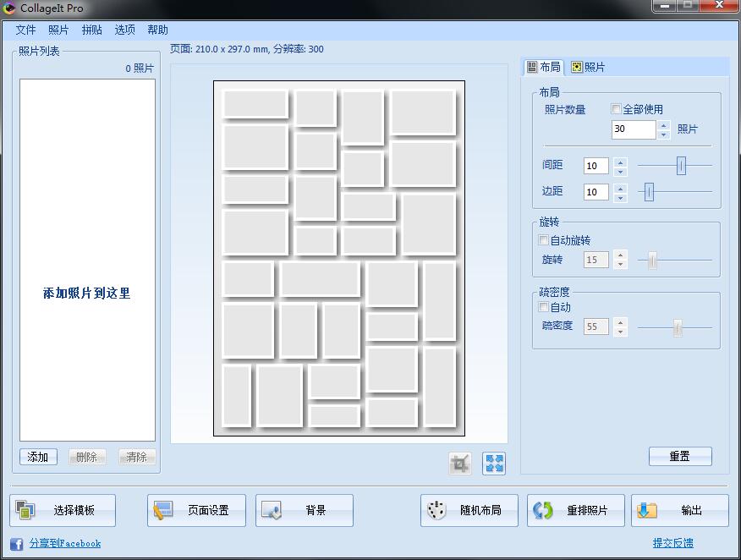Image resolution: width=741 pixels, height=560 pixels.
Task: Increase photo count with its up stepper arrow
Action: (663, 125)
